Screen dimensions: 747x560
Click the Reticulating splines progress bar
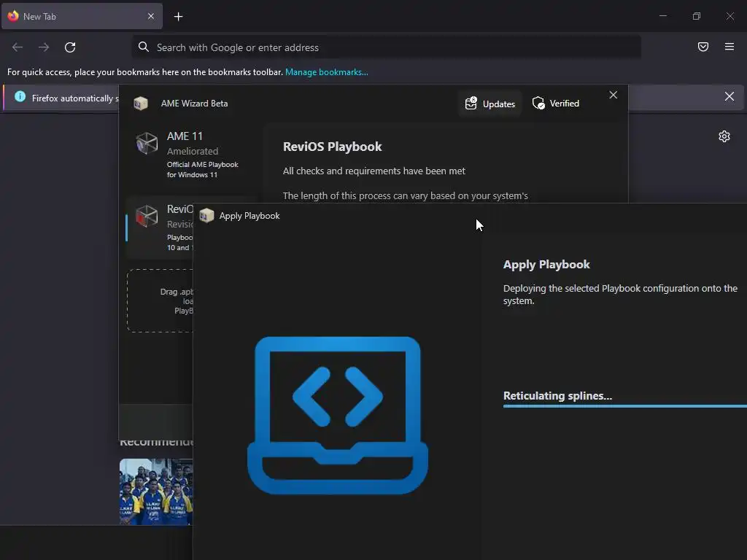click(625, 406)
